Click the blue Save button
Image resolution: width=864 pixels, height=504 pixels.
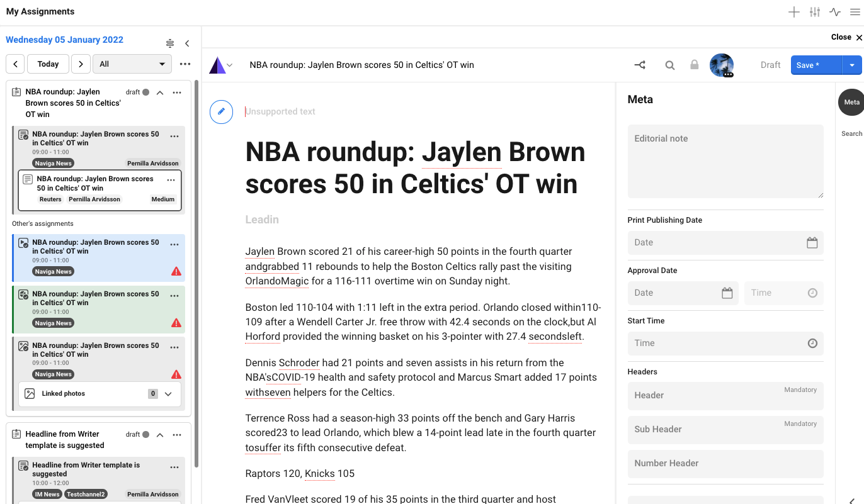pos(816,65)
